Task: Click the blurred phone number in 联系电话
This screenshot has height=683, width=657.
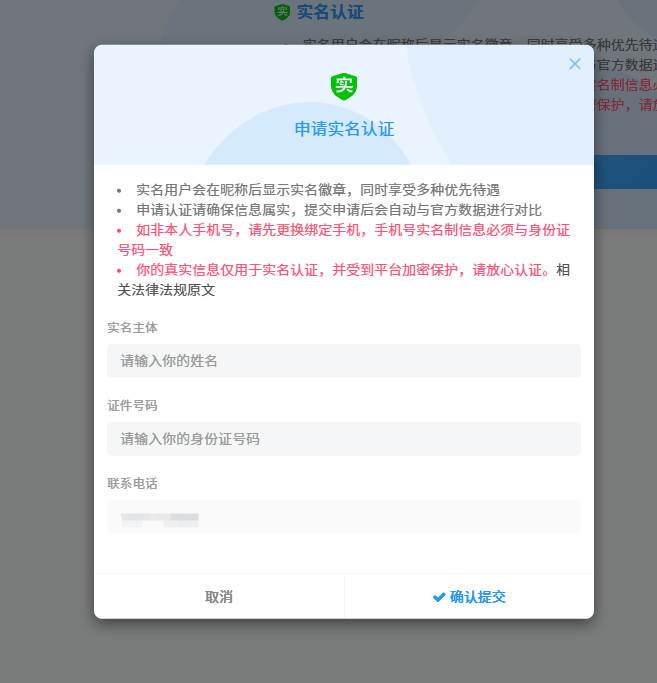Action: [159, 518]
